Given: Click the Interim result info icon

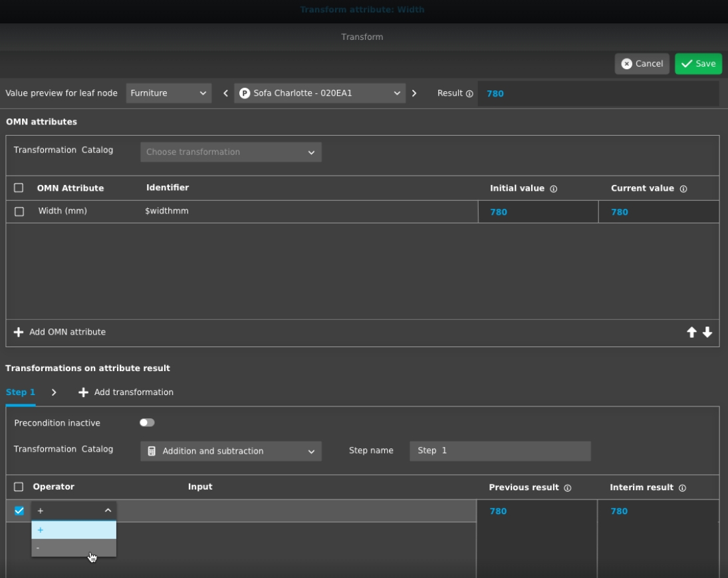Looking at the screenshot, I should click(x=681, y=488).
